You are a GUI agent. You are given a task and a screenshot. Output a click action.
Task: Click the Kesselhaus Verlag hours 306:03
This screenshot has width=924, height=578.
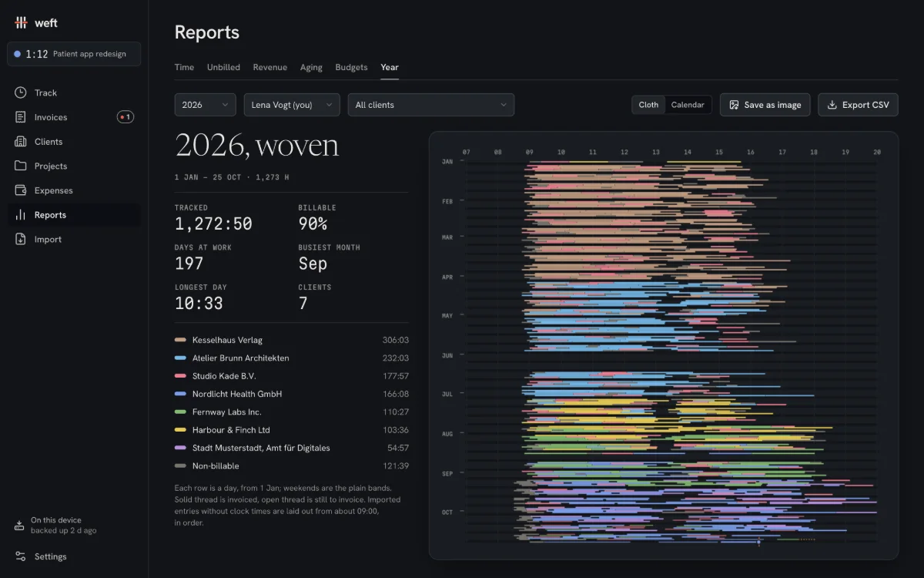pyautogui.click(x=396, y=340)
